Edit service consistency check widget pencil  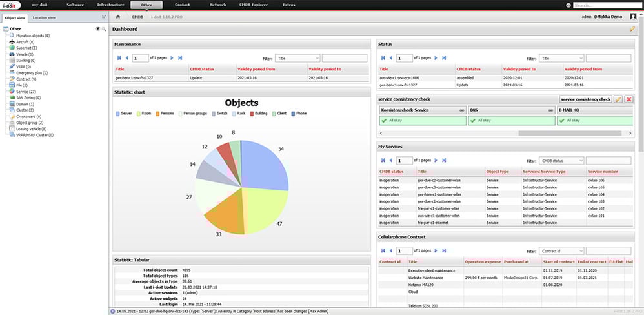(x=619, y=99)
